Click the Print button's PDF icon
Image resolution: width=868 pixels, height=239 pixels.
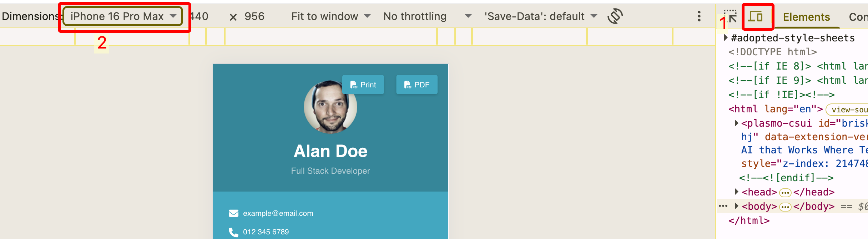click(x=354, y=85)
